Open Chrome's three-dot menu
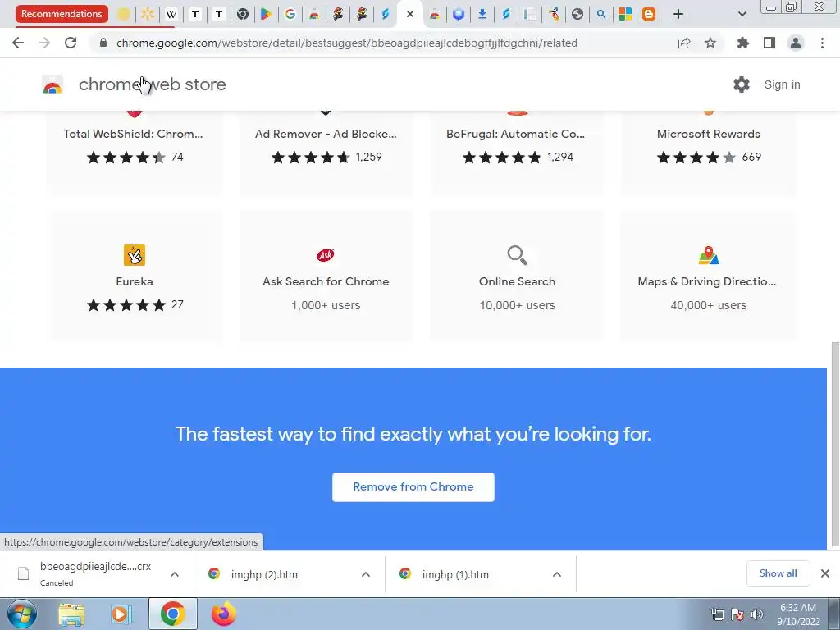 822,43
